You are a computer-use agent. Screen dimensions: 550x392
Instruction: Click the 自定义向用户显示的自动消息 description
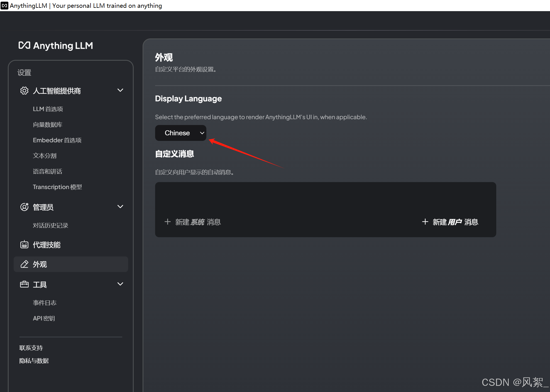(194, 172)
